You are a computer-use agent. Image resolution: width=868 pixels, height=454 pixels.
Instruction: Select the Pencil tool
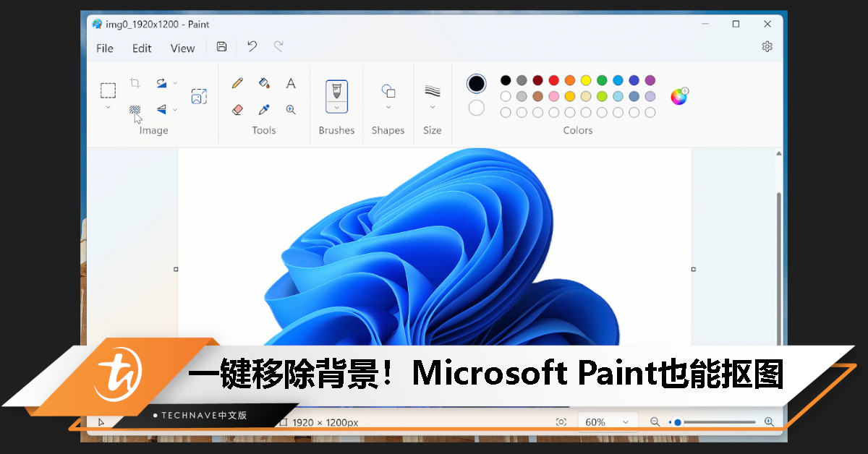point(237,83)
